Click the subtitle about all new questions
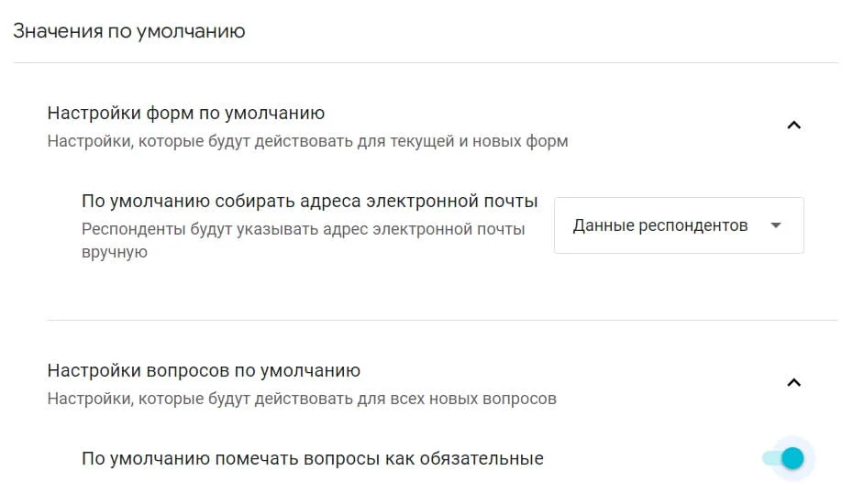The height and width of the screenshot is (504, 853). coord(302,400)
